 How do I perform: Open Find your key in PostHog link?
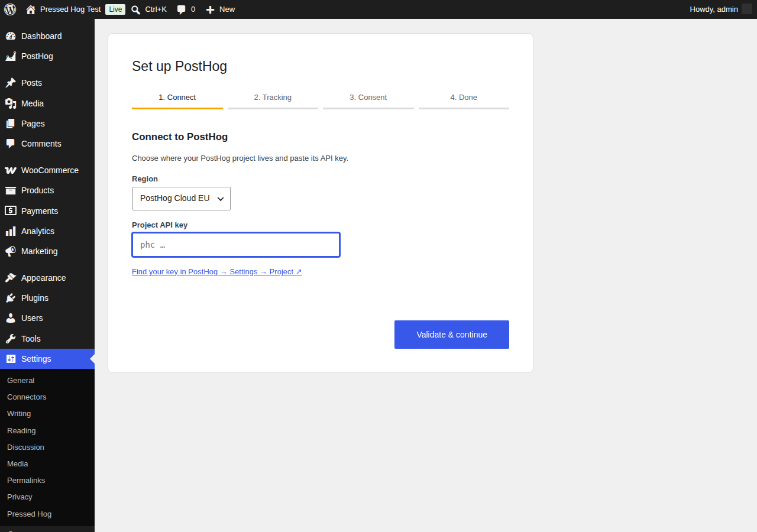(216, 272)
